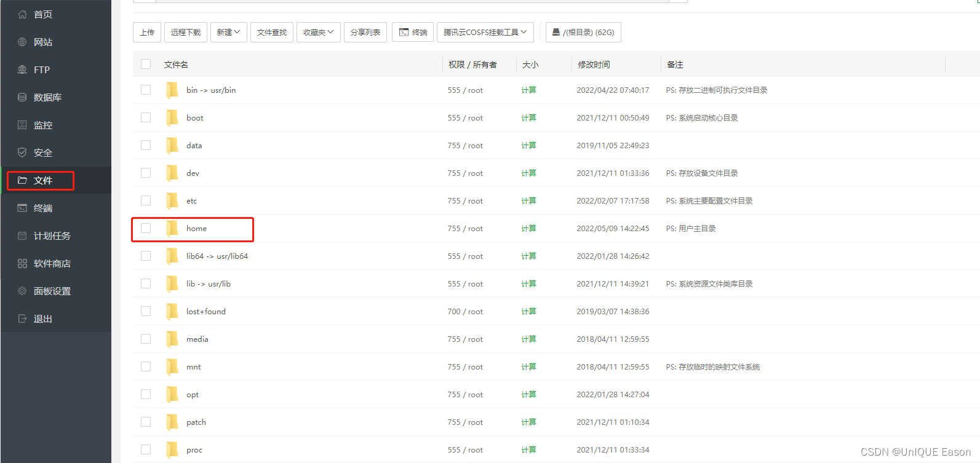Click the monitoring chart icon for 监控

[x=22, y=125]
